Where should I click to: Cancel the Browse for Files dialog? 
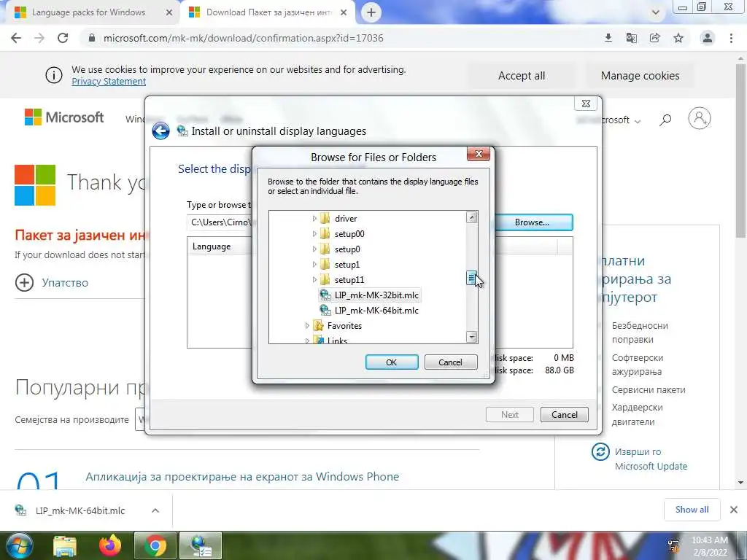(450, 362)
